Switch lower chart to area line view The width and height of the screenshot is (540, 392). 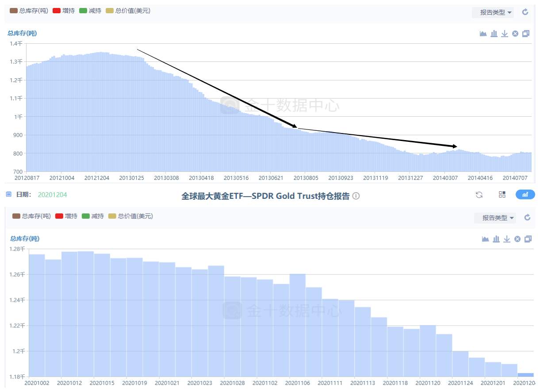(x=485, y=239)
